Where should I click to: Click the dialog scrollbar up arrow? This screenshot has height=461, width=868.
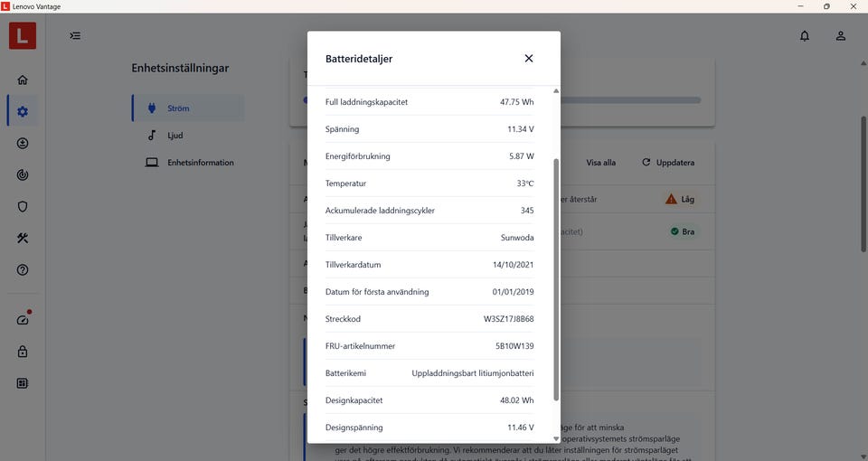pos(556,90)
